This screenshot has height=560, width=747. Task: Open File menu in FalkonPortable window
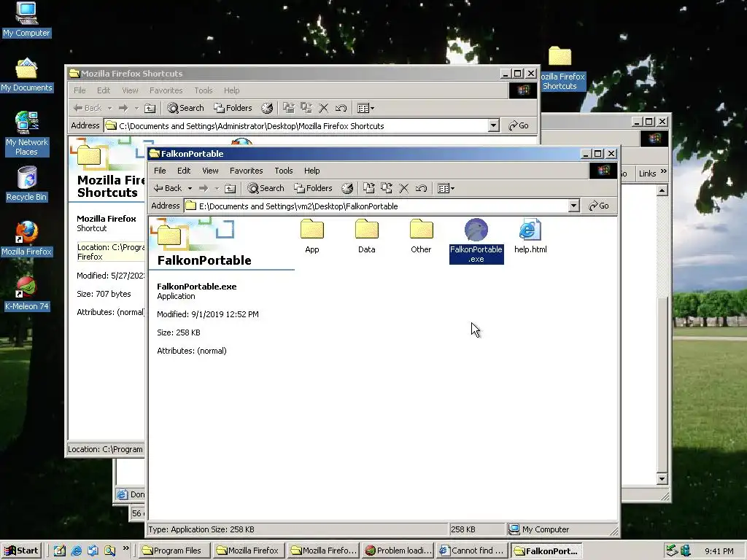coord(160,171)
